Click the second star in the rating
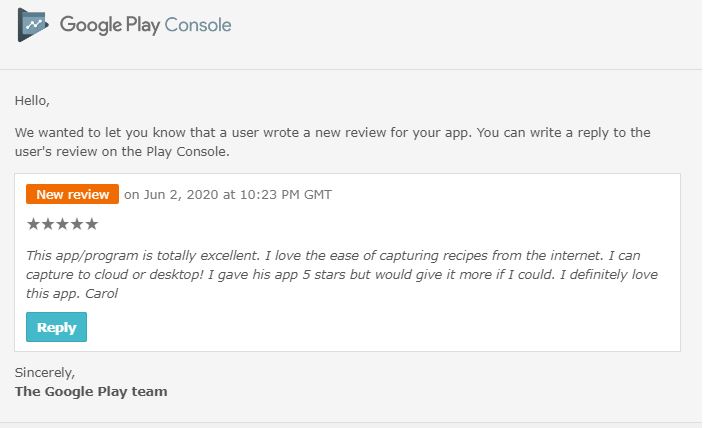Screen dimensions: 705x428 48,224
